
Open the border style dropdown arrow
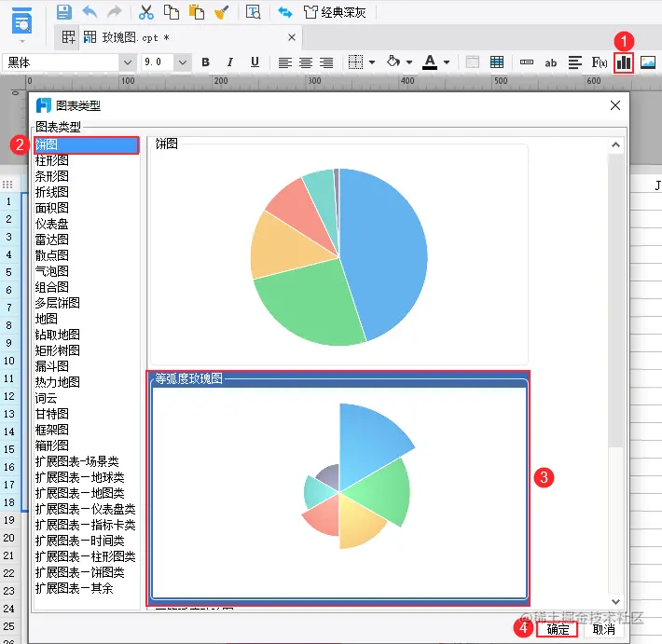tap(372, 62)
